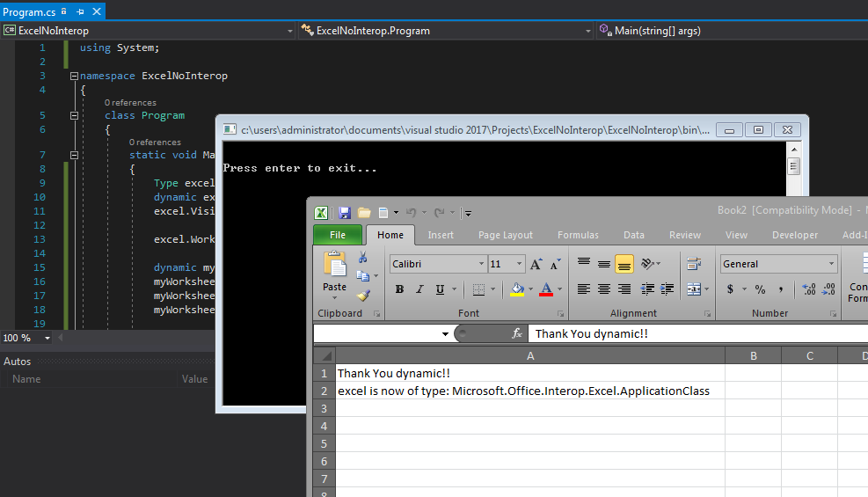
Task: Click the Copy icon in the Clipboard group
Action: tap(362, 275)
